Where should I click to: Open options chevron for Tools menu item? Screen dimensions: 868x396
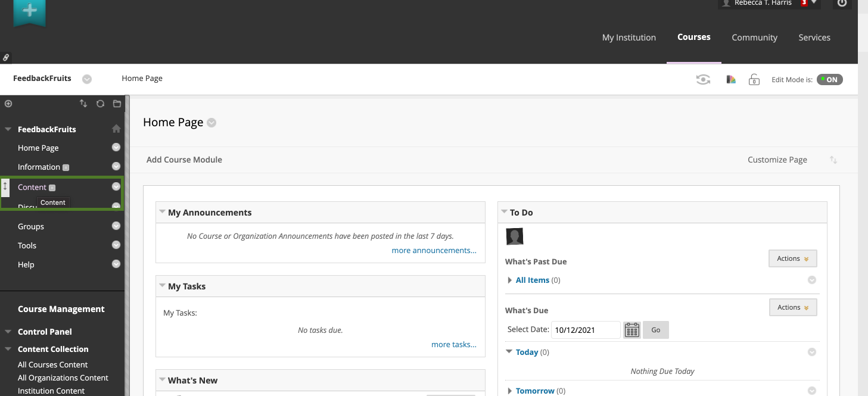click(116, 245)
